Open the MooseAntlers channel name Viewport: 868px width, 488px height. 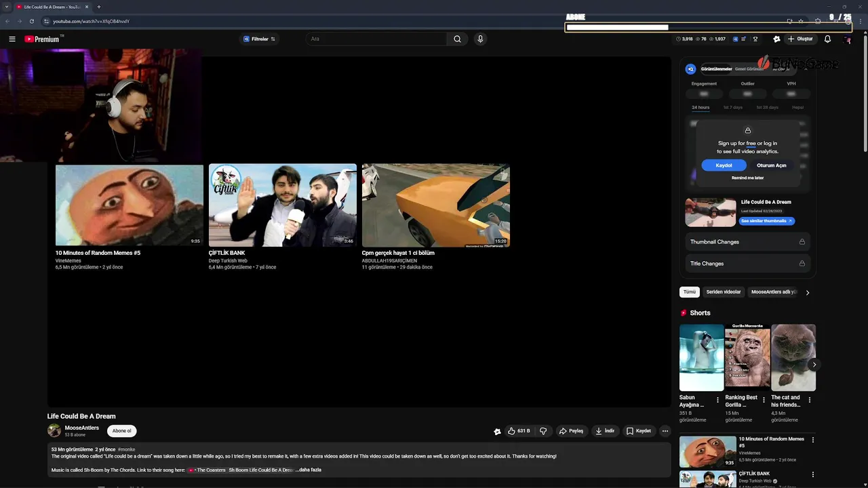click(82, 428)
